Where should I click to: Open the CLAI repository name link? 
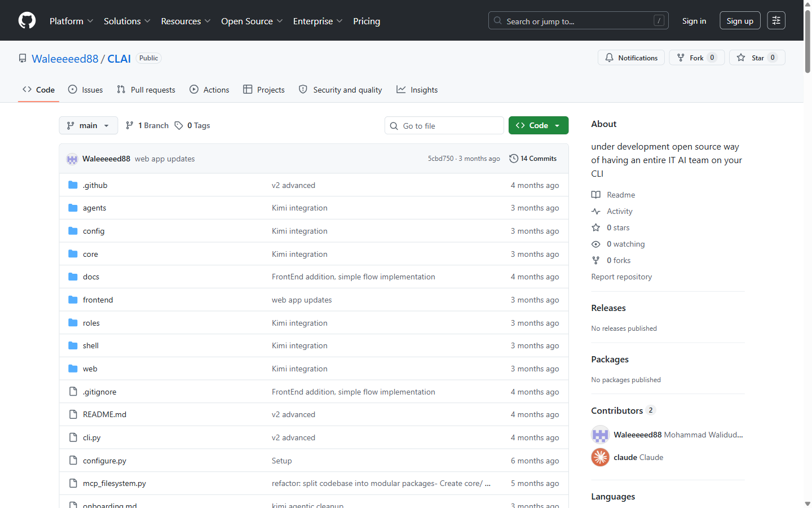(119, 59)
